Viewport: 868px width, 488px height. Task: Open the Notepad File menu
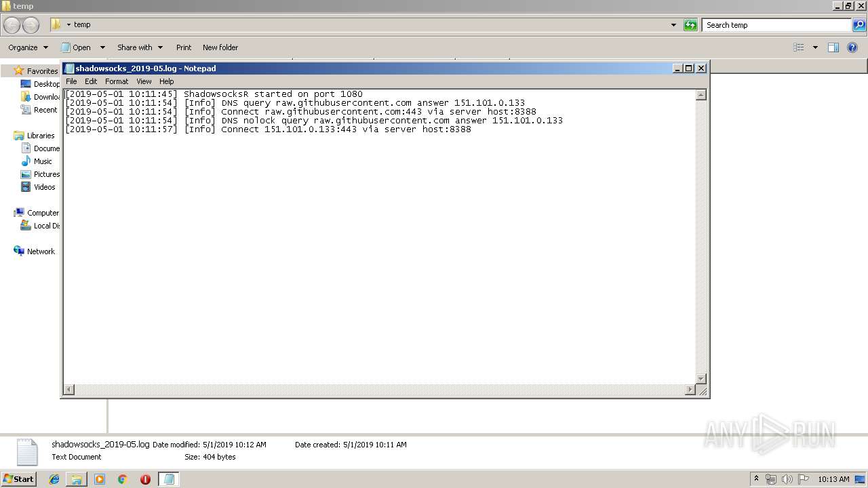pyautogui.click(x=71, y=81)
